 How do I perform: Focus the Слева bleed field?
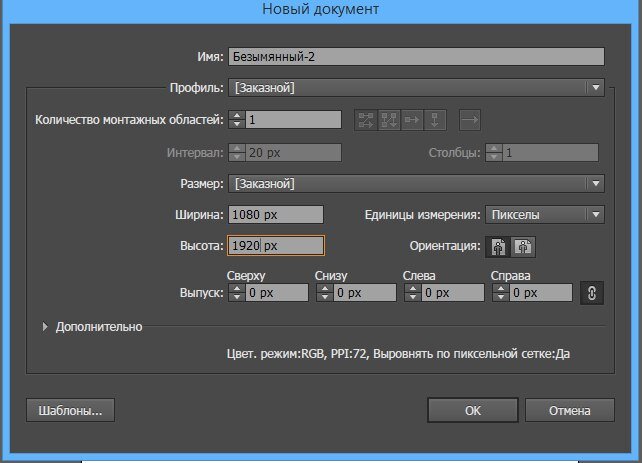click(453, 293)
